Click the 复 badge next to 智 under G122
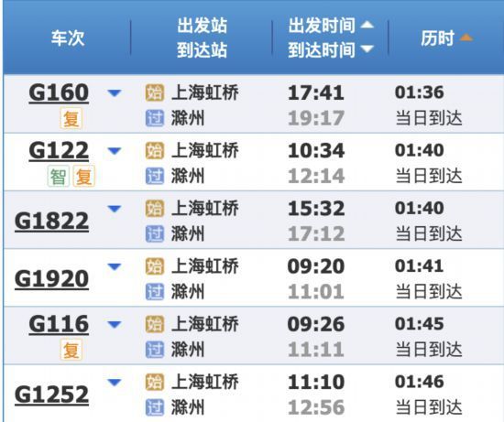This screenshot has width=504, height=422. tap(84, 177)
